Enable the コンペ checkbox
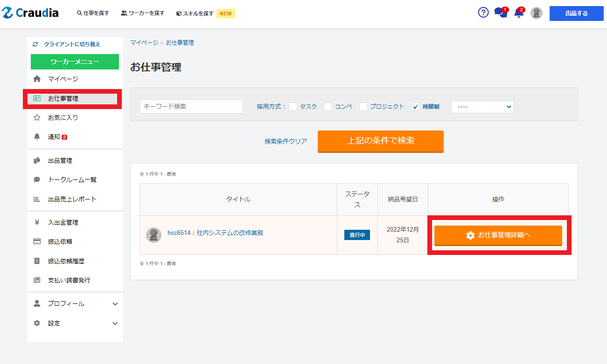The image size is (607, 364). point(328,107)
